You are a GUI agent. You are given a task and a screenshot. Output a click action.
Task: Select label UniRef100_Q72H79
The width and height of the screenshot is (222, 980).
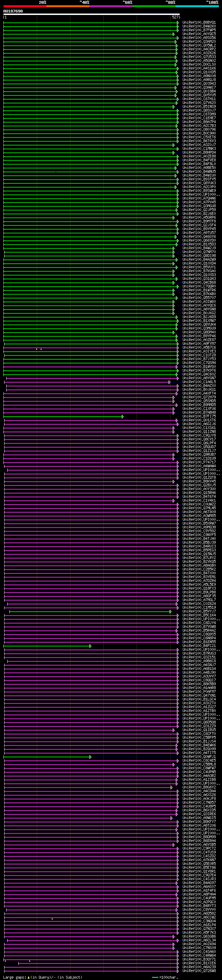pos(199,397)
